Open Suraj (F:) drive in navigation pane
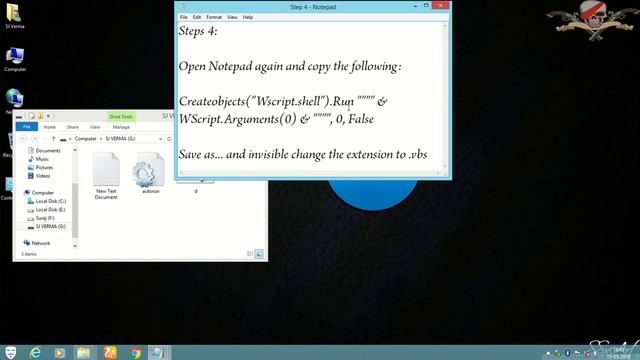Image resolution: width=640 pixels, height=360 pixels. click(x=41, y=218)
